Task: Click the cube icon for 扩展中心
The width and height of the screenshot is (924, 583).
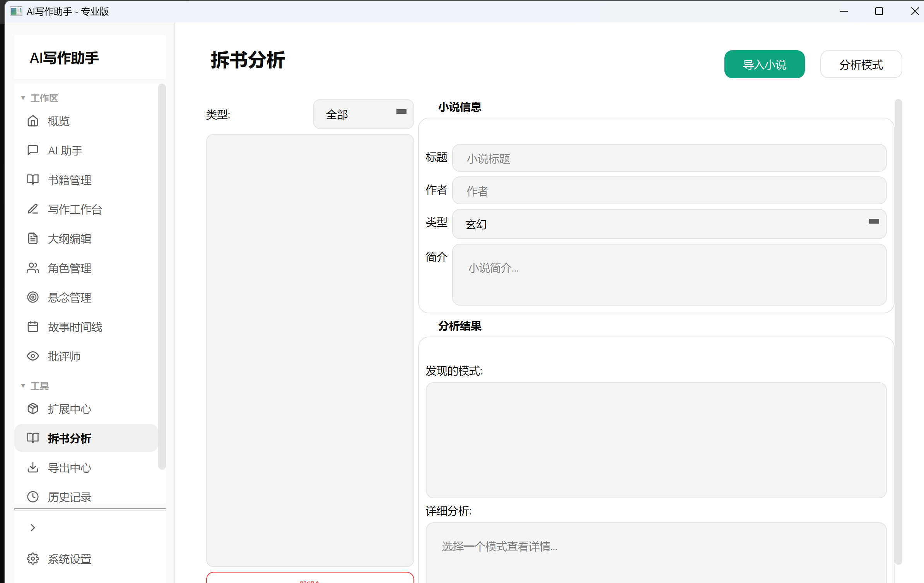Action: coord(33,409)
